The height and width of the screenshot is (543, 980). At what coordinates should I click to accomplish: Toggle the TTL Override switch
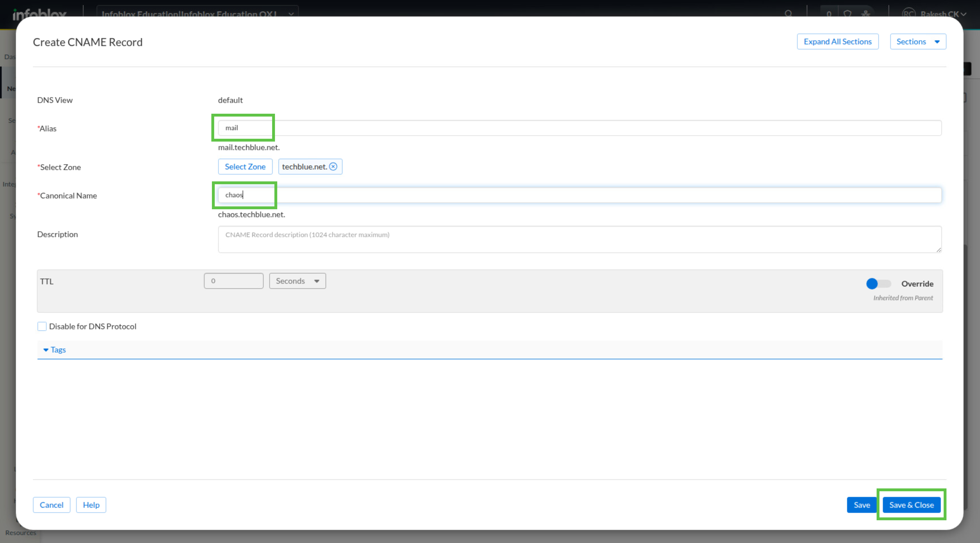point(878,284)
